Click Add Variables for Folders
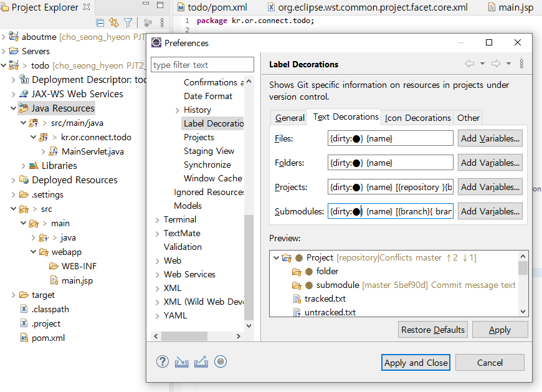The height and width of the screenshot is (392, 542). point(490,163)
